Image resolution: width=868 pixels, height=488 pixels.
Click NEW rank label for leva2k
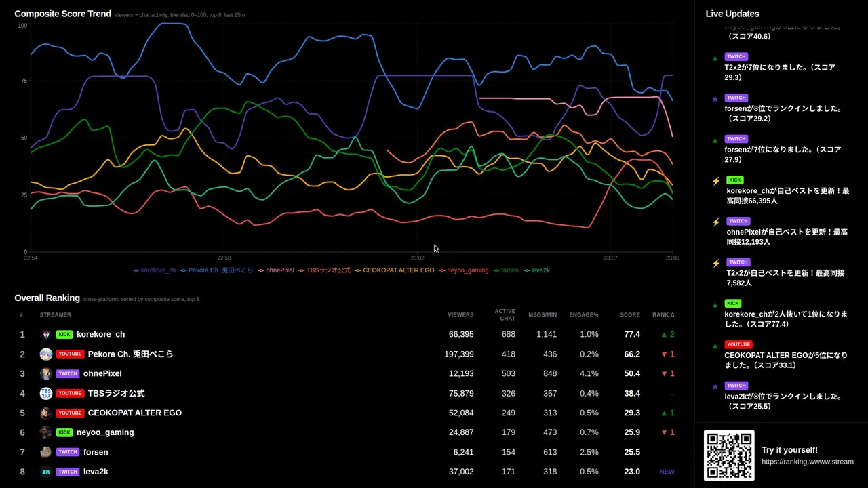(667, 472)
